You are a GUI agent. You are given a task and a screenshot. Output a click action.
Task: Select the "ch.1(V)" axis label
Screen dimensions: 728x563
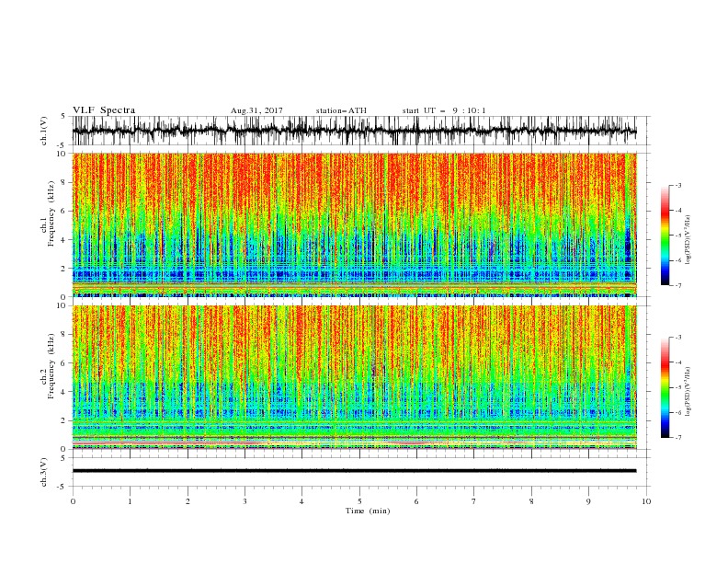pos(44,131)
